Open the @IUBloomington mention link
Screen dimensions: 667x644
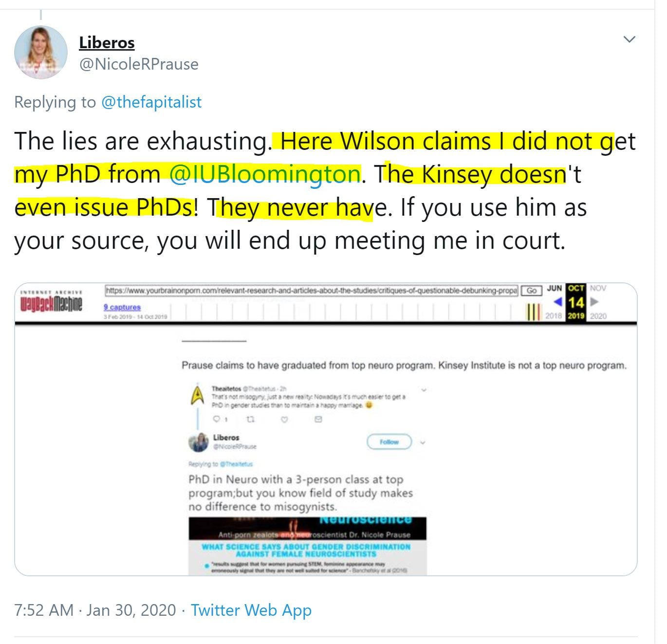coord(265,174)
